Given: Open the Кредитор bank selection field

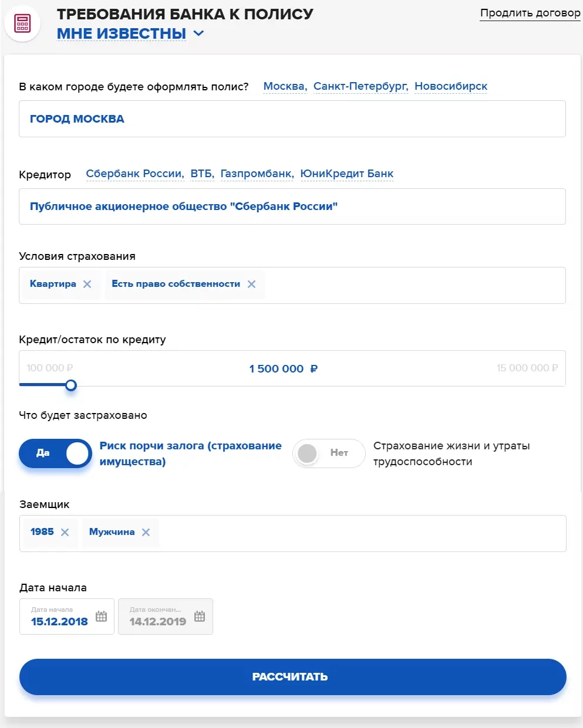Looking at the screenshot, I should 292,206.
